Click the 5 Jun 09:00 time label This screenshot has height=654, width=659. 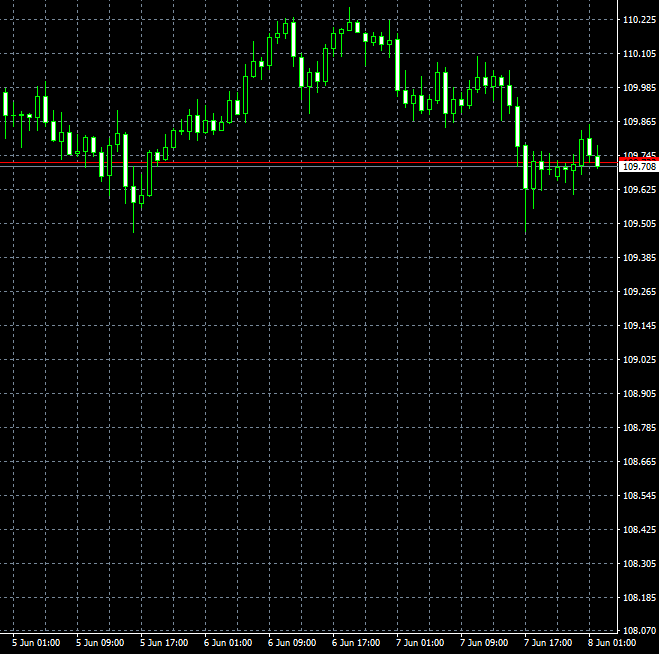pyautogui.click(x=100, y=643)
